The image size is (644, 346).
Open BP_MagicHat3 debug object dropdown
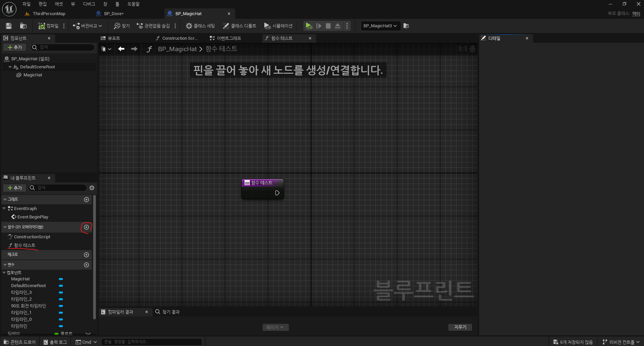pos(380,26)
